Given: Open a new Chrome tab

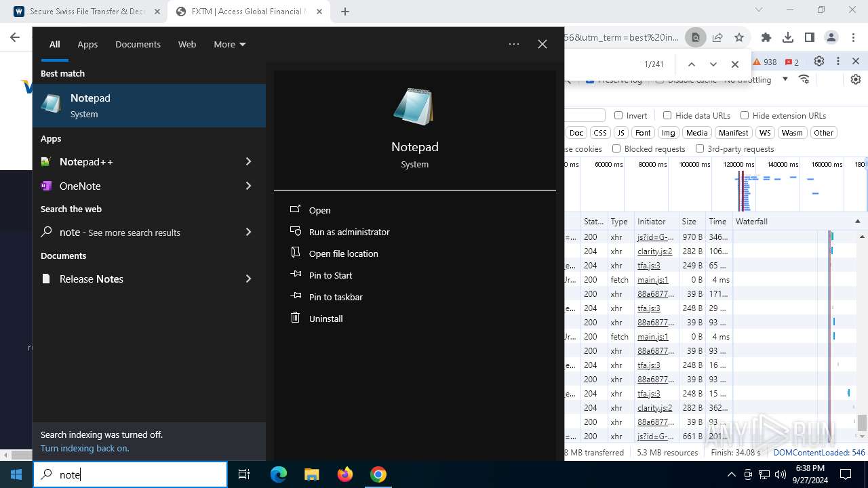Looking at the screenshot, I should click(345, 12).
